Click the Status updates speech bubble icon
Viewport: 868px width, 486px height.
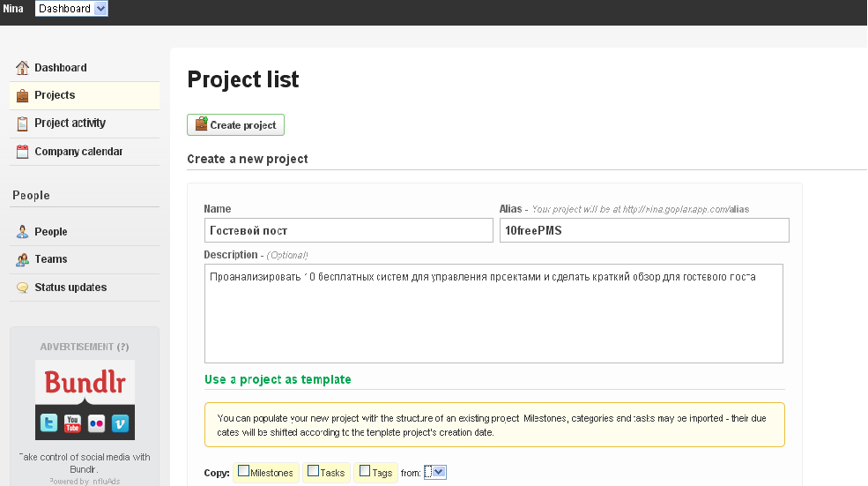pos(22,288)
